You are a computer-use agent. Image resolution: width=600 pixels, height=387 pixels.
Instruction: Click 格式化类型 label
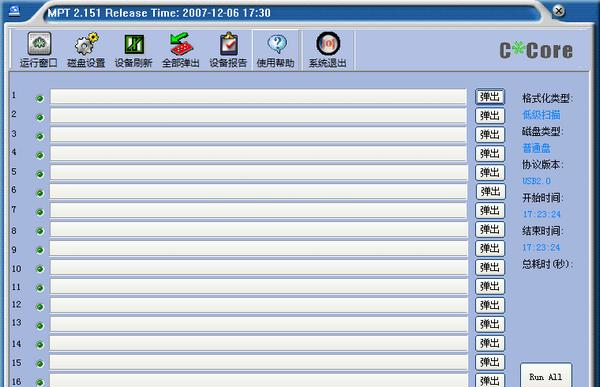[547, 98]
